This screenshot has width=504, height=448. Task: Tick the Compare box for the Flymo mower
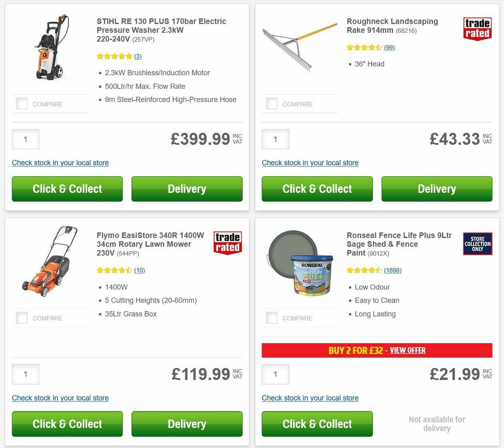21,318
